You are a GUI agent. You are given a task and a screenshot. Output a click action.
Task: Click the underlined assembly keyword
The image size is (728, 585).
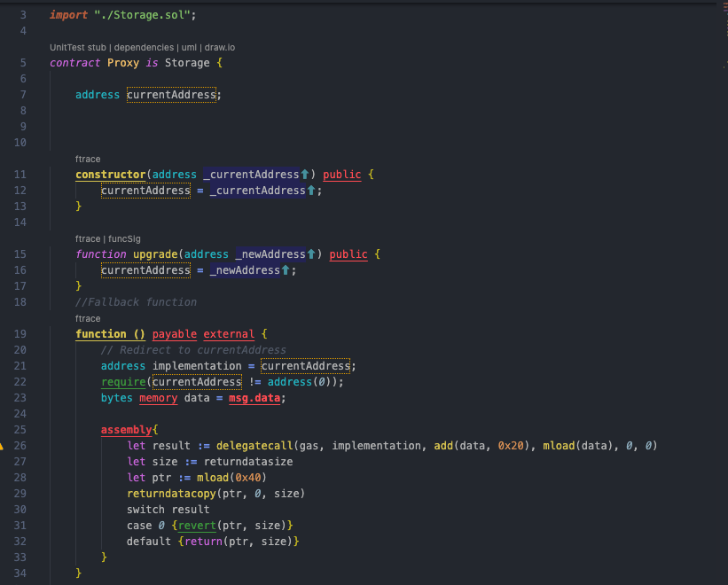coord(127,430)
